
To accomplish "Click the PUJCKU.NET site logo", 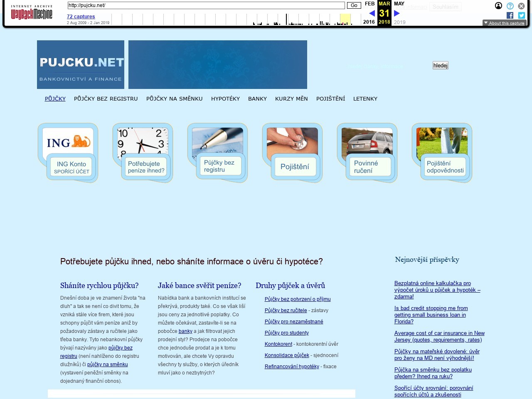I will coord(81,64).
